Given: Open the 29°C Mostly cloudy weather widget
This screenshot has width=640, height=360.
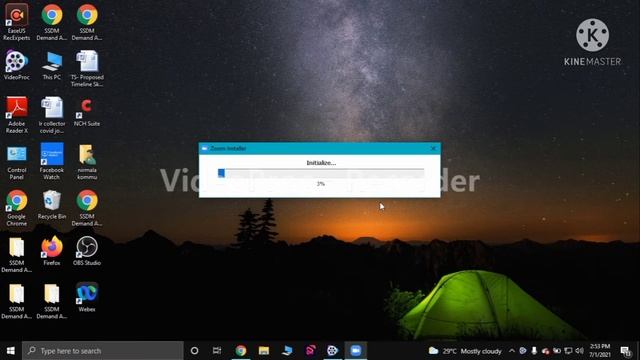Looking at the screenshot, I should (x=465, y=351).
